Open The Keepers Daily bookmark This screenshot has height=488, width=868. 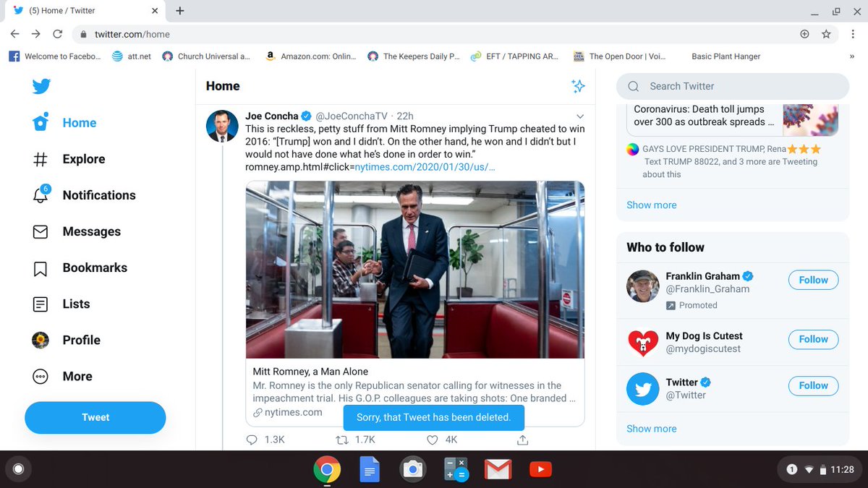[414, 56]
